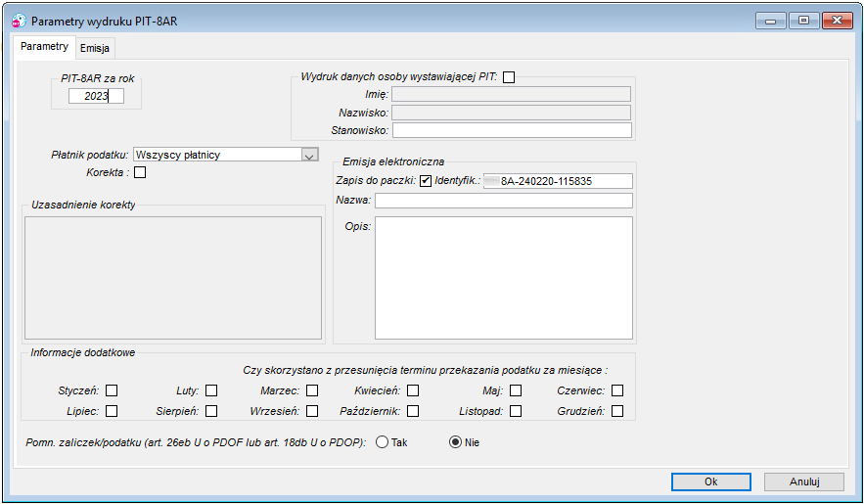Check the Czerwiec checkbox
This screenshot has width=864, height=504.
tap(617, 390)
